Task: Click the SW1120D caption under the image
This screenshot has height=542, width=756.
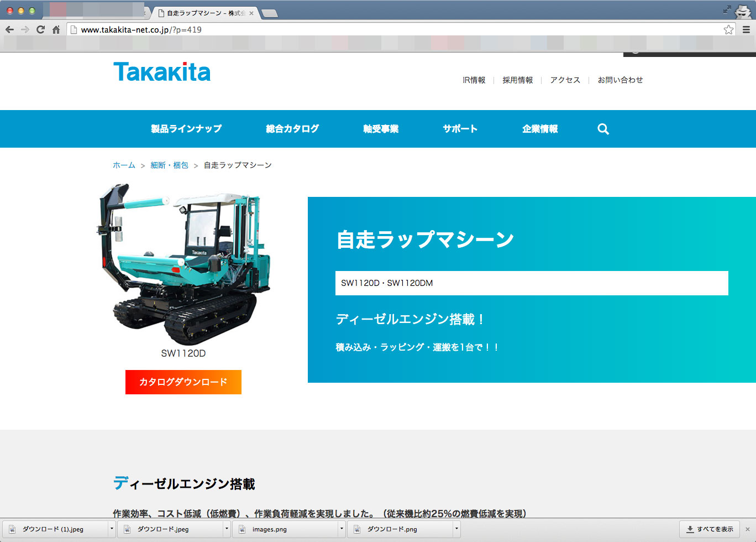Action: (x=183, y=353)
